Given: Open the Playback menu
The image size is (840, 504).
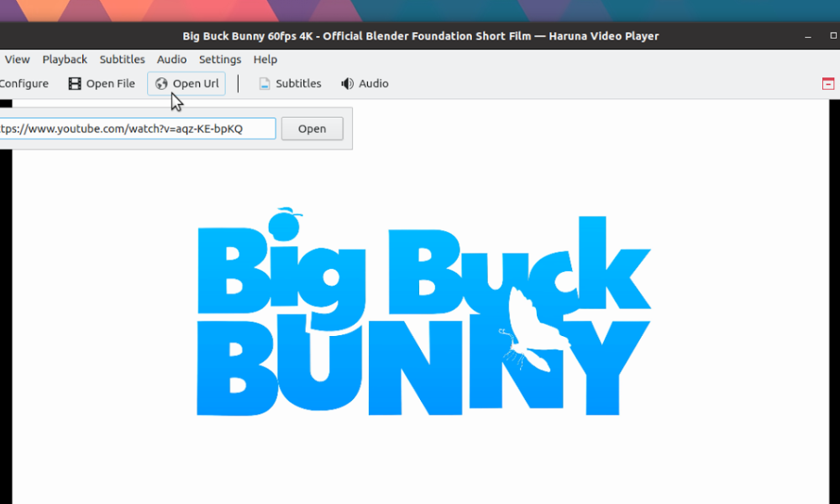Looking at the screenshot, I should 65,60.
